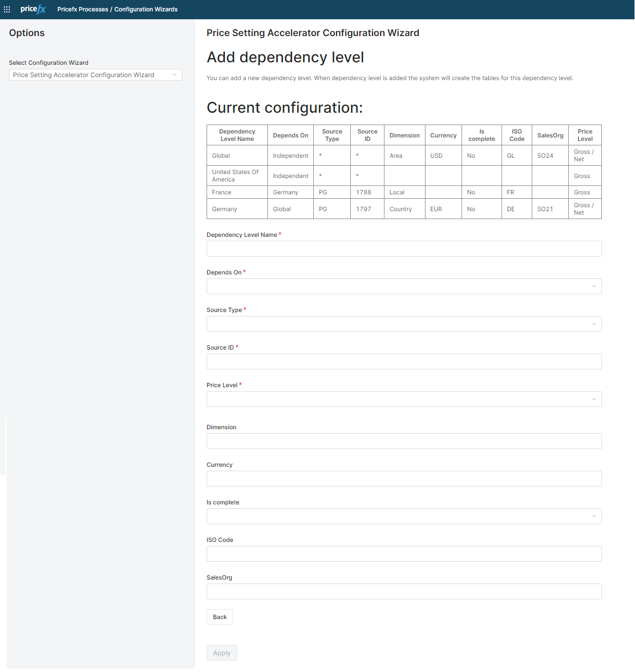
Task: Select the Configuration Wizards breadcrumb item
Action: pos(146,9)
